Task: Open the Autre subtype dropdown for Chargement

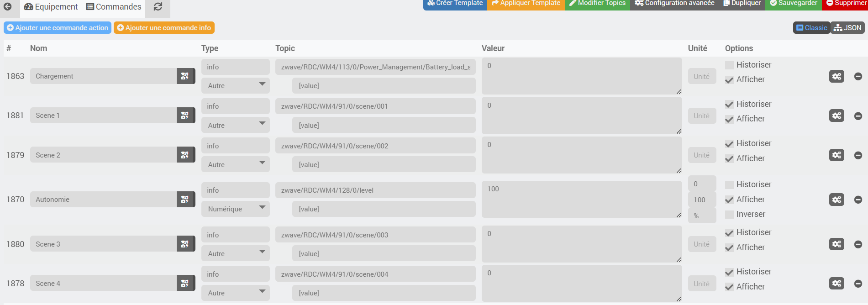Action: point(236,85)
